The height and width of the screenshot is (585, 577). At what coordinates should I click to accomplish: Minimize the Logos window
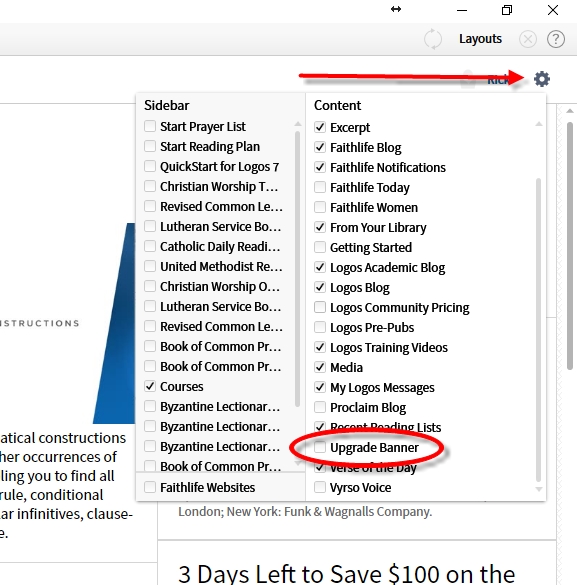[x=462, y=10]
